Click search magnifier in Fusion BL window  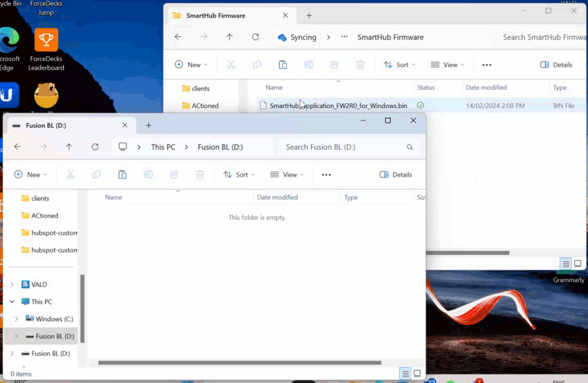[410, 147]
